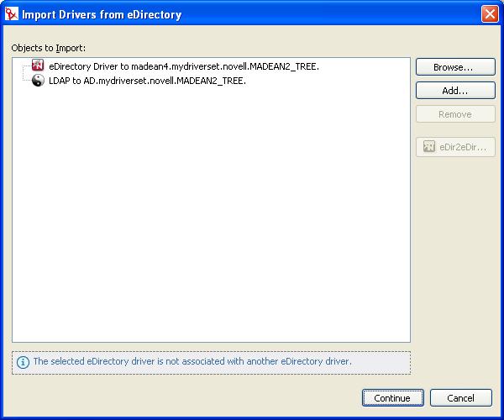
Task: Click Continue to proceed with import
Action: (x=393, y=398)
